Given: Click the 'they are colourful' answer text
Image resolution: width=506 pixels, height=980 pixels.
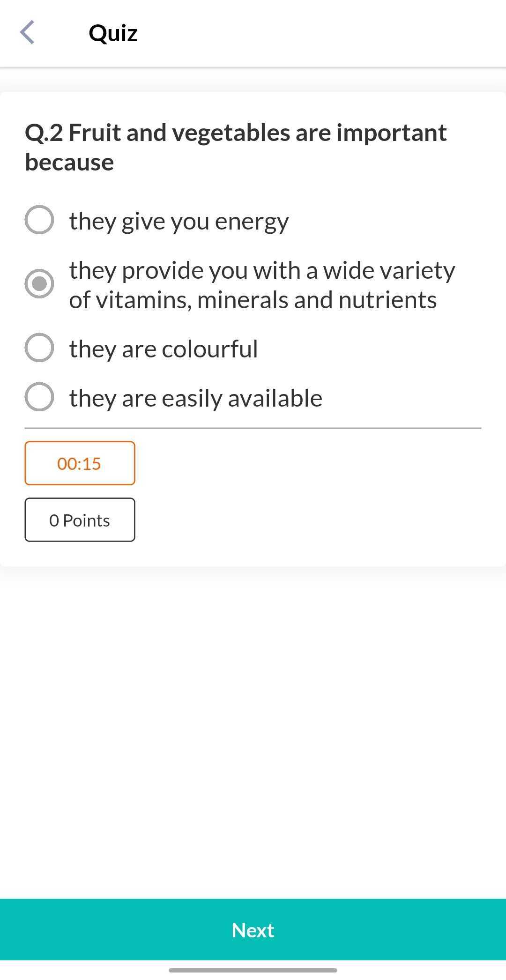Looking at the screenshot, I should coord(164,349).
